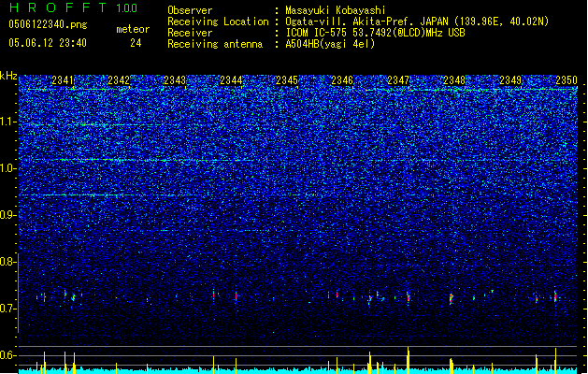Click the 2342 time marker
This screenshot has height=374, width=588.
[119, 80]
